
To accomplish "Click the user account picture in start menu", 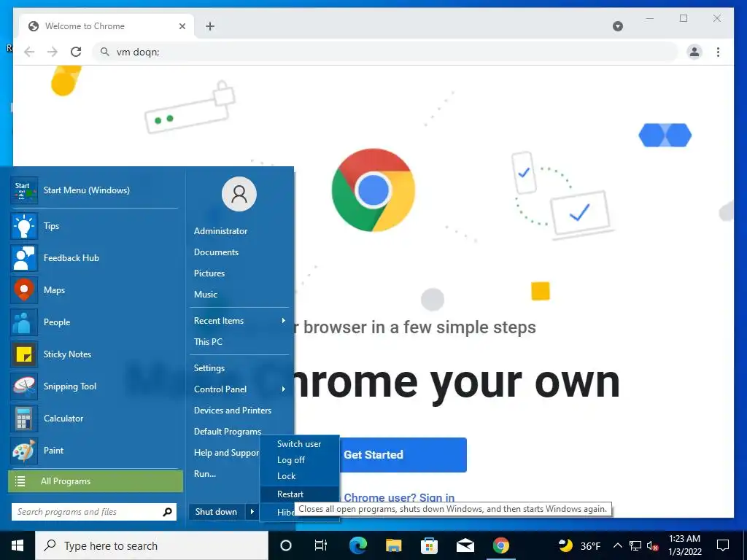I will pos(239,194).
